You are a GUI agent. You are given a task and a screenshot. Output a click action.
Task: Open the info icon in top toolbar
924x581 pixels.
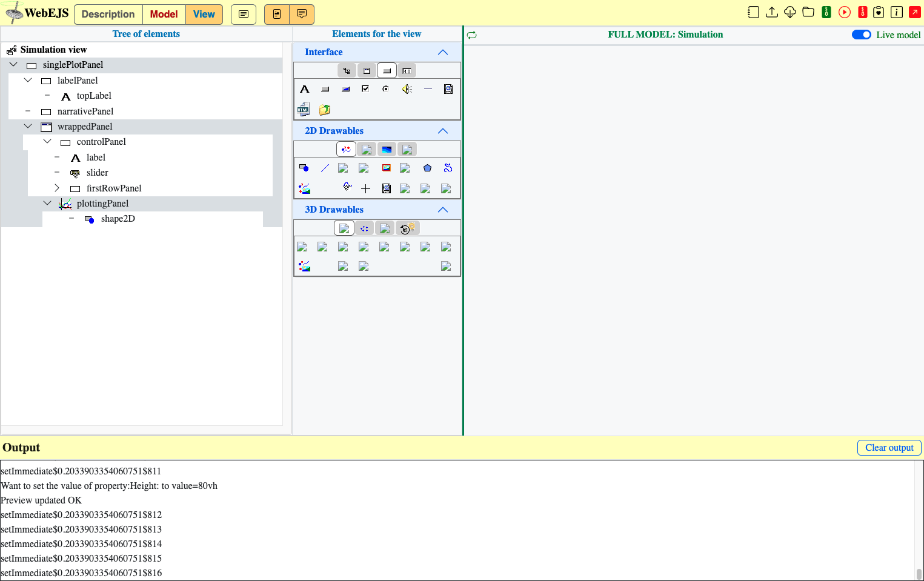coord(897,12)
